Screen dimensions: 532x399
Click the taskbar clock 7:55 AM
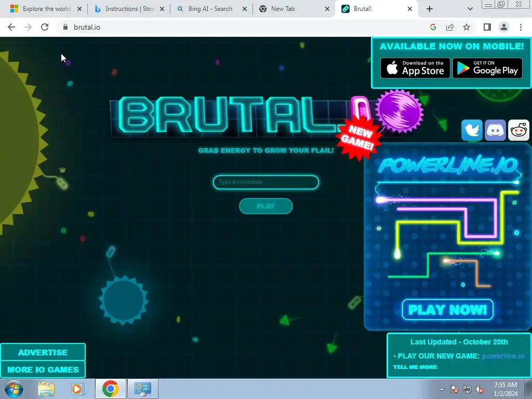point(506,389)
